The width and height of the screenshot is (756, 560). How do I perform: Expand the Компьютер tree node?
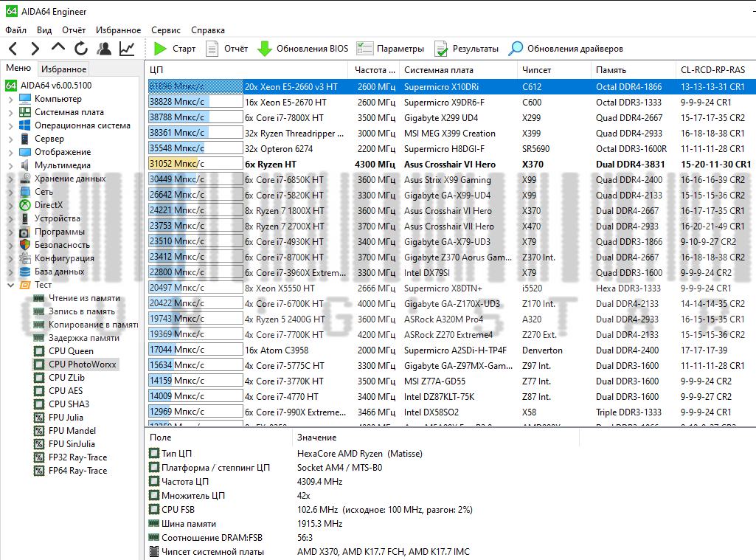pyautogui.click(x=10, y=100)
